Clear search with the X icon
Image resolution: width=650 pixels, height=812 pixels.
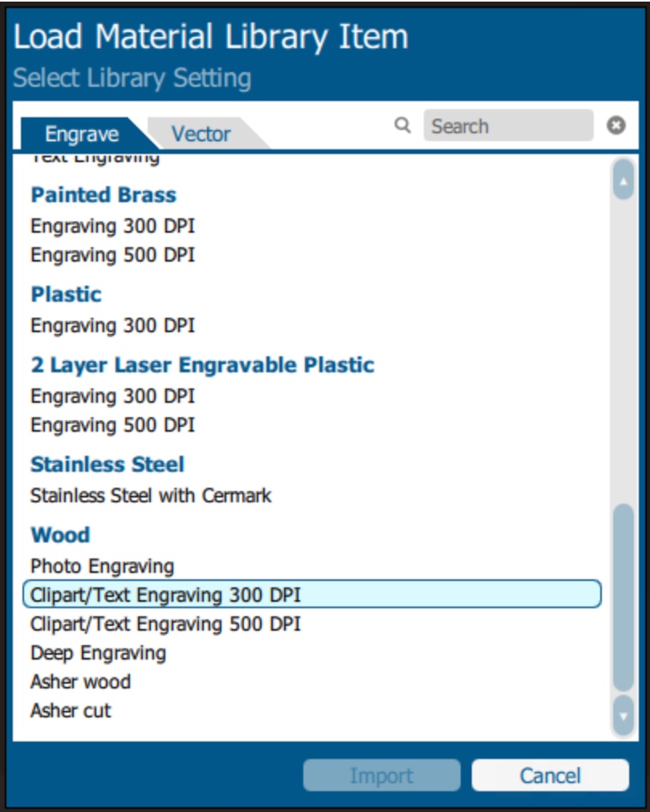click(x=615, y=125)
